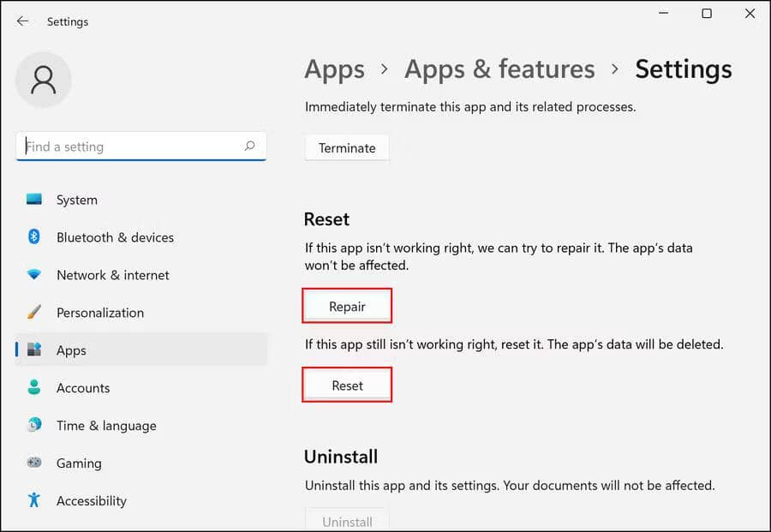Click the Network & internet globe icon
Viewport: 771px width, 532px height.
coord(34,275)
